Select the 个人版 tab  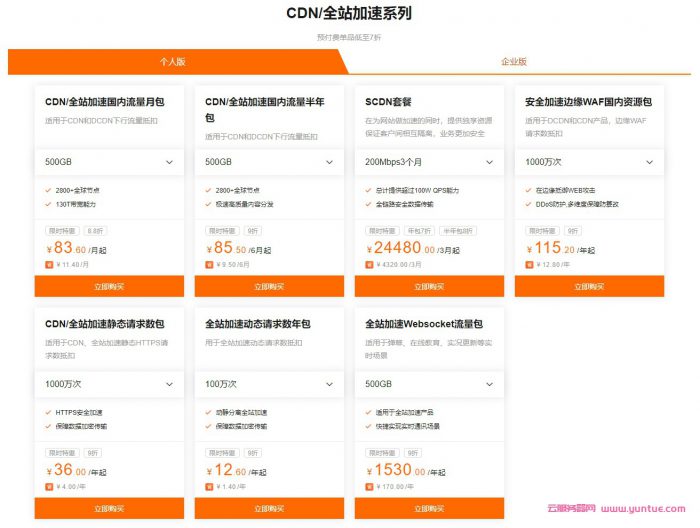173,61
